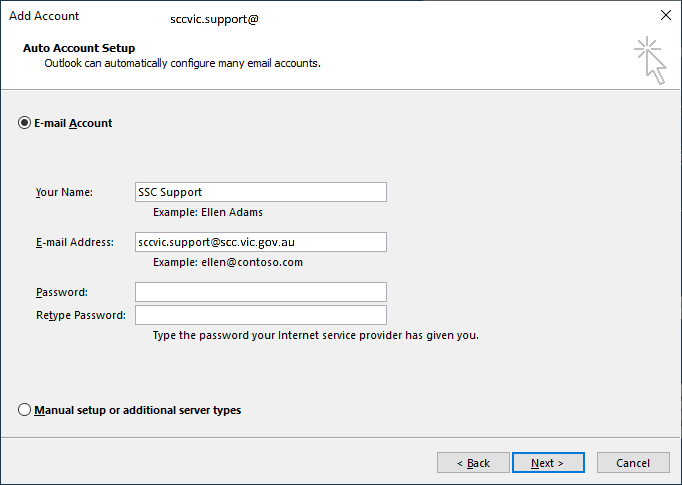Choose Manual setup or additional server types

tap(25, 410)
